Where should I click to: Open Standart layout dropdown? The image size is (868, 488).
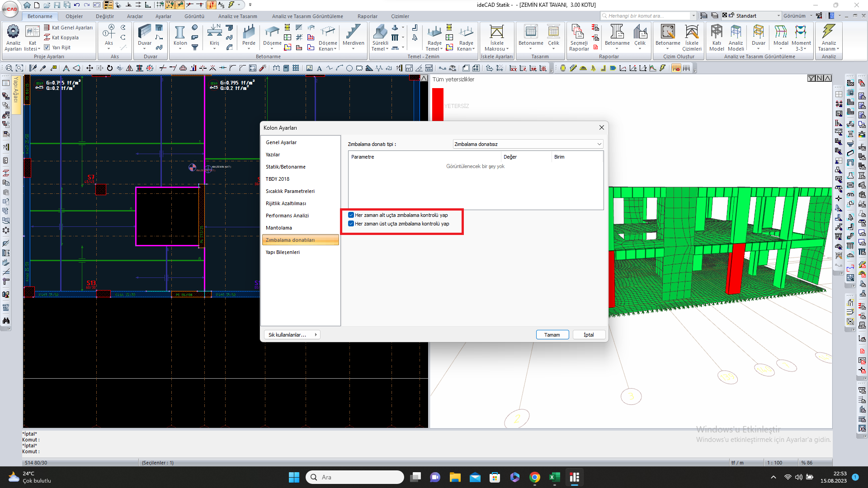778,16
